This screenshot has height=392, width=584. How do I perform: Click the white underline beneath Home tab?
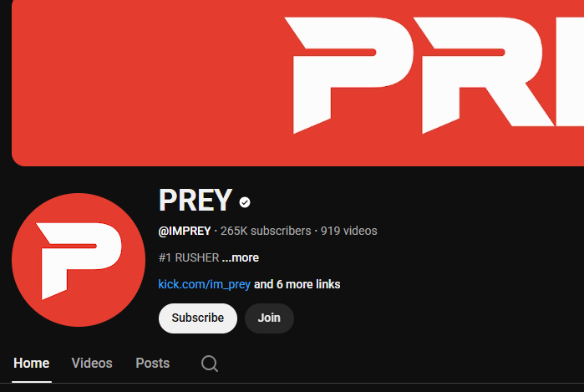coord(32,382)
